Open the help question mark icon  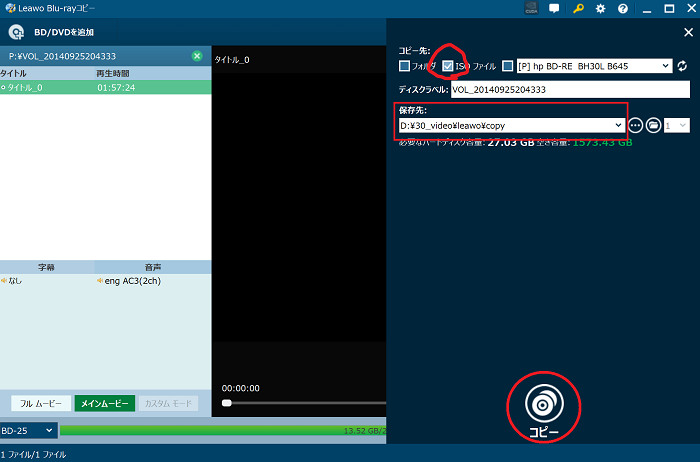623,8
